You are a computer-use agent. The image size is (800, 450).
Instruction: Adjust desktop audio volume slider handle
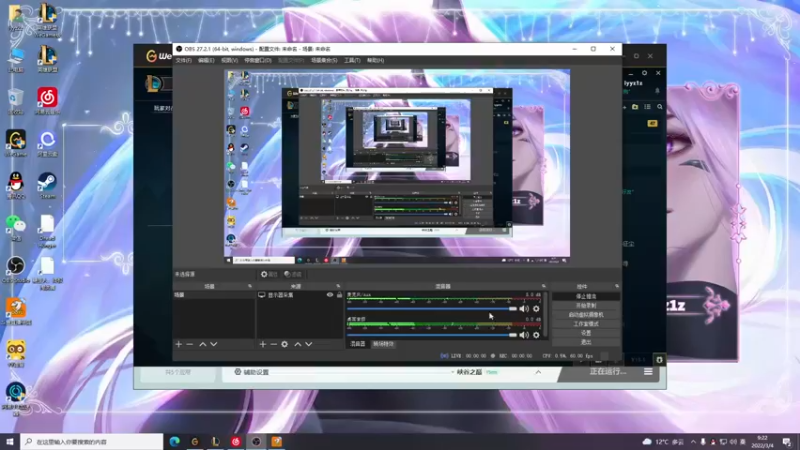pos(513,335)
